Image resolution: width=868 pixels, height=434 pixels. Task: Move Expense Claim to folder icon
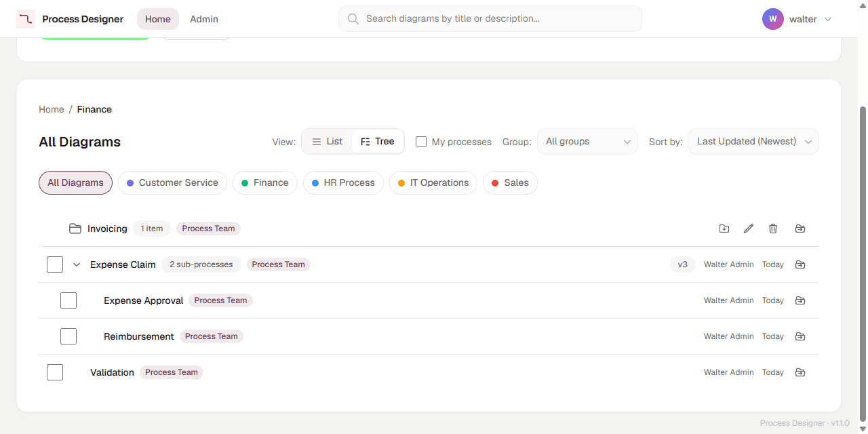(x=800, y=264)
